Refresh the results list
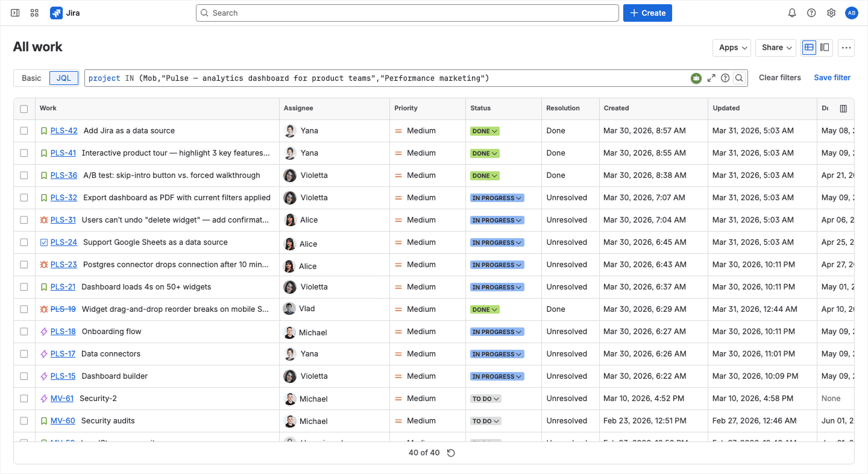This screenshot has height=474, width=868. [451, 453]
